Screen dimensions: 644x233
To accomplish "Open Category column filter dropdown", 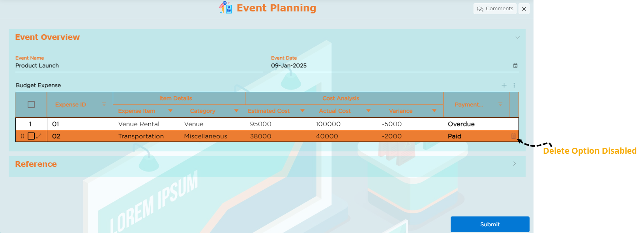I will (236, 111).
